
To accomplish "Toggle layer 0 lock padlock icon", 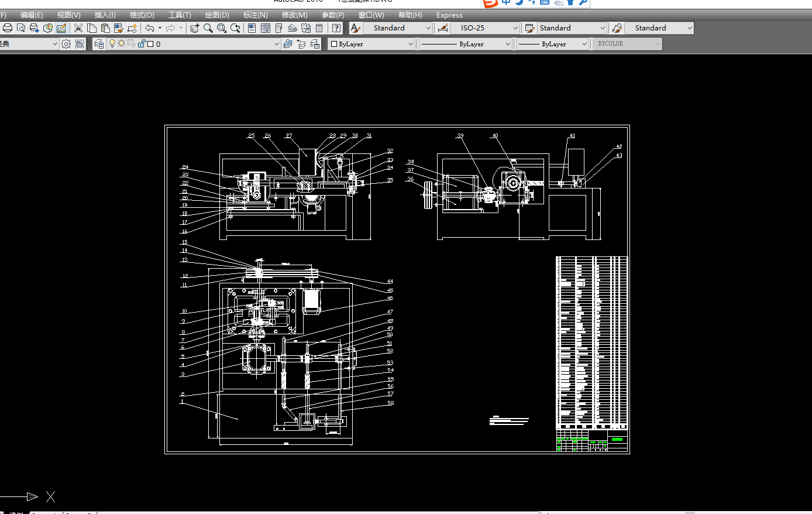I will [x=142, y=43].
